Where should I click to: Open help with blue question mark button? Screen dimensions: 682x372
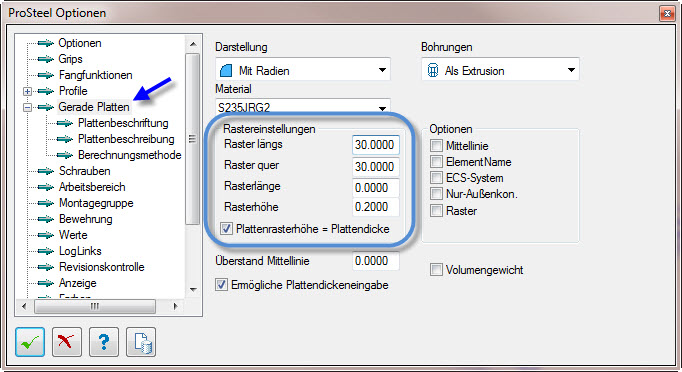104,342
